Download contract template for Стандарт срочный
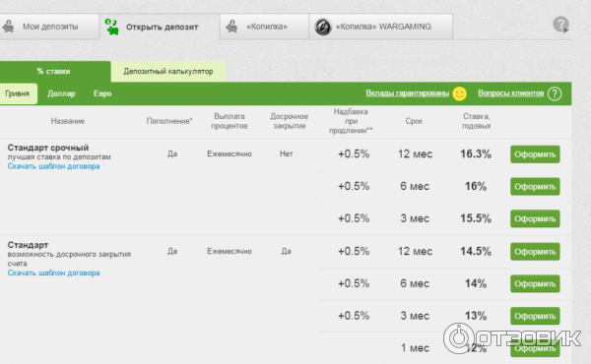This screenshot has width=591, height=364. pyautogui.click(x=53, y=166)
